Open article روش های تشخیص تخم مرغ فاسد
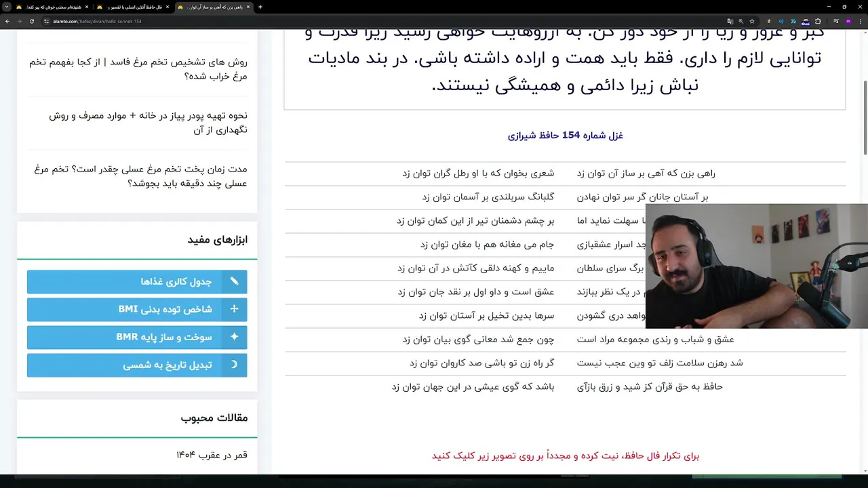This screenshot has height=488, width=868. point(138,69)
